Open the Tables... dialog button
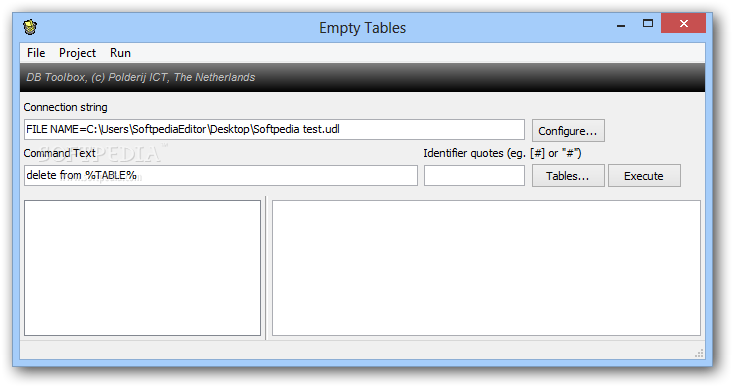The image size is (733, 387). point(568,176)
